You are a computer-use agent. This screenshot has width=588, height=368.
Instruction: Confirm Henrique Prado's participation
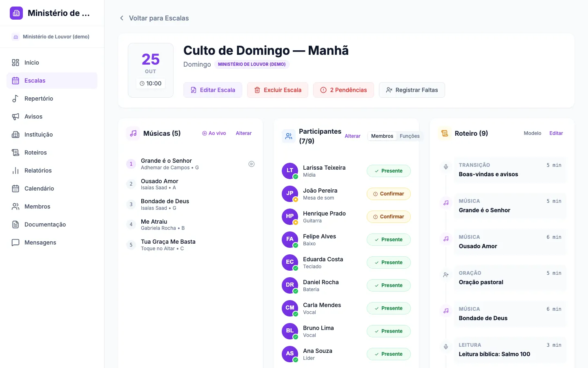tap(389, 217)
